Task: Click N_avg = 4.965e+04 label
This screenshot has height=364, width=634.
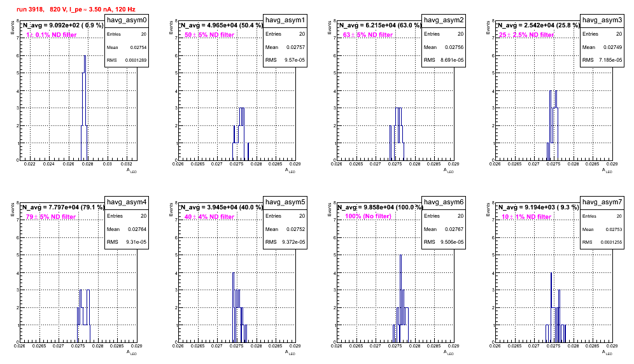Action: click(221, 25)
